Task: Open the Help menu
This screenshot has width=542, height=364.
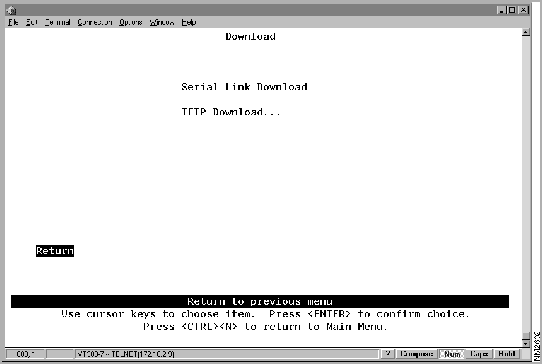Action: click(x=189, y=22)
